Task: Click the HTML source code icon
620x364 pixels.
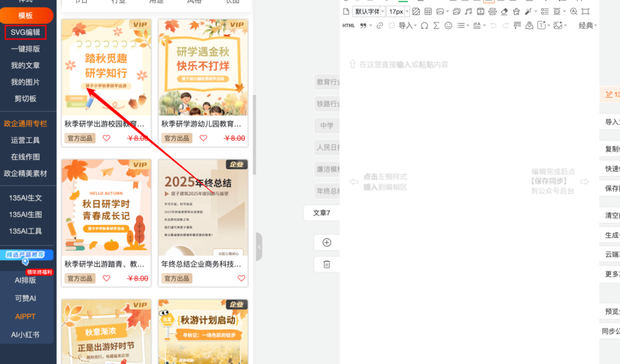Action: point(348,25)
